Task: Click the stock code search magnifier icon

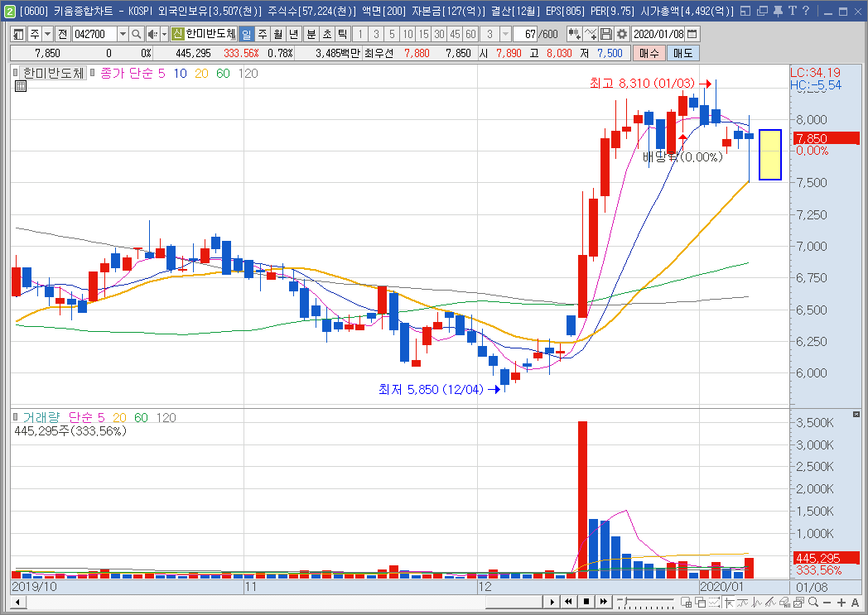Action: point(136,34)
